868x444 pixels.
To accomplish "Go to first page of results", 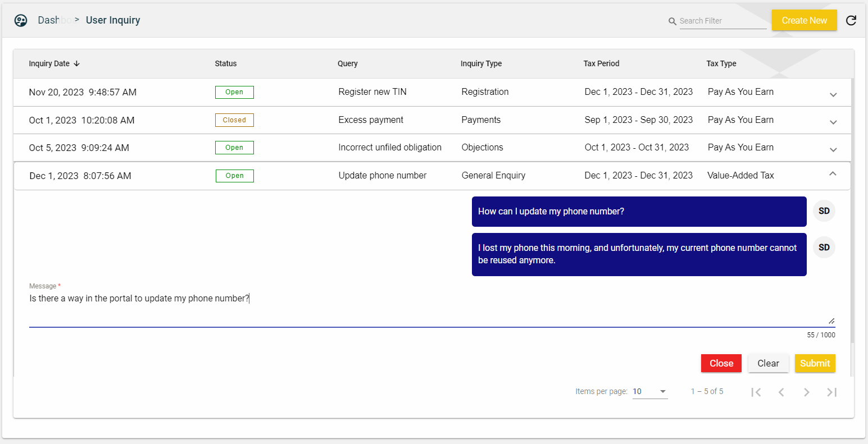I will [756, 392].
